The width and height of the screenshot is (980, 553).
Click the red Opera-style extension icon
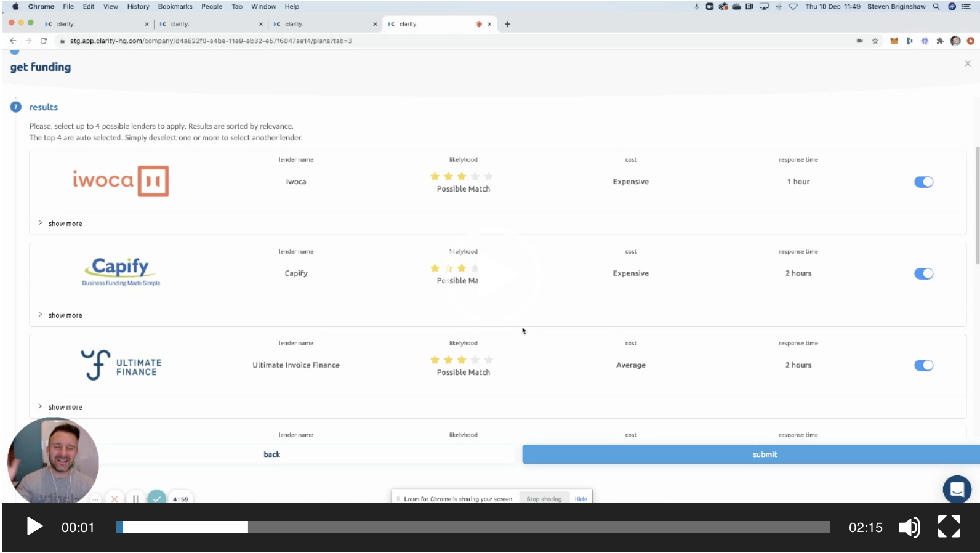(970, 41)
